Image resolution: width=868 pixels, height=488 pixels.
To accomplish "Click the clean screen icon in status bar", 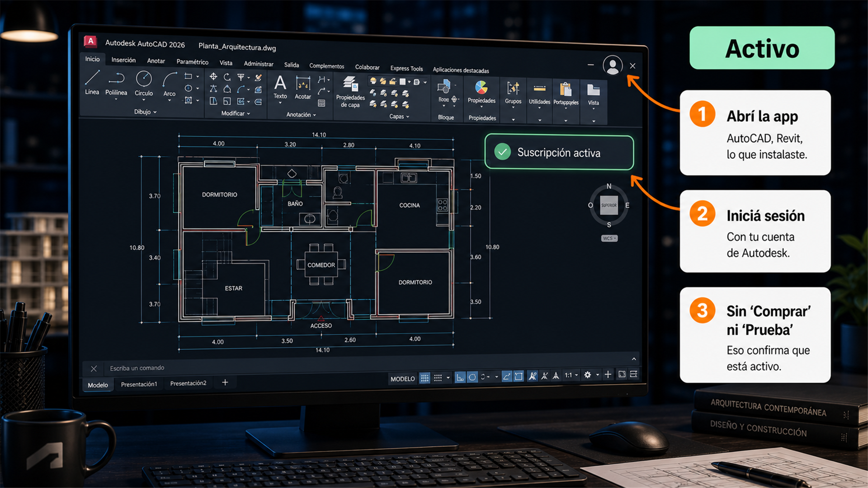I will (x=622, y=374).
